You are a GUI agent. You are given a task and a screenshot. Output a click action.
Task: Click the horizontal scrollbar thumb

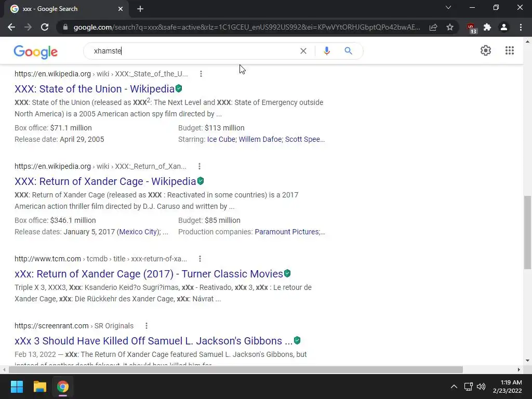[236, 369]
